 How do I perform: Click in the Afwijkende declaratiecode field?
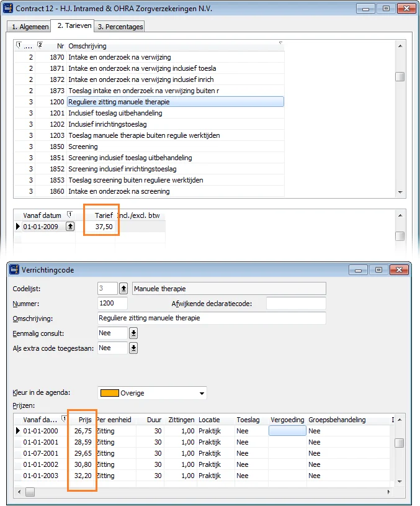(x=296, y=303)
